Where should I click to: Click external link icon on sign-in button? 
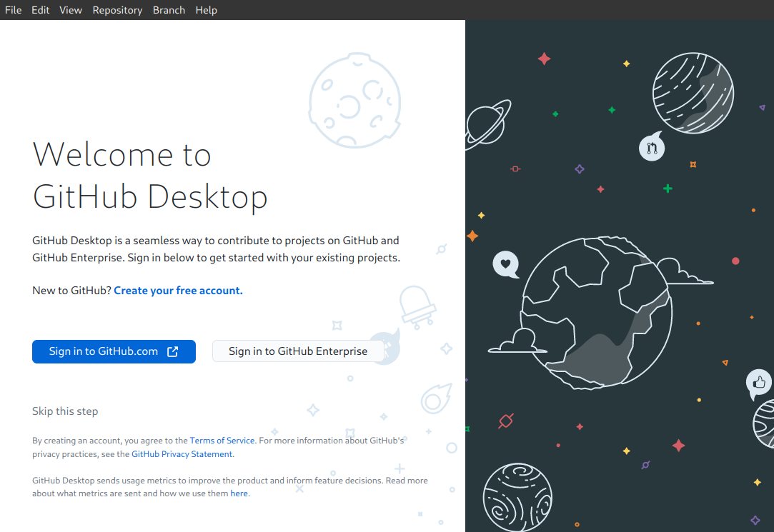173,351
